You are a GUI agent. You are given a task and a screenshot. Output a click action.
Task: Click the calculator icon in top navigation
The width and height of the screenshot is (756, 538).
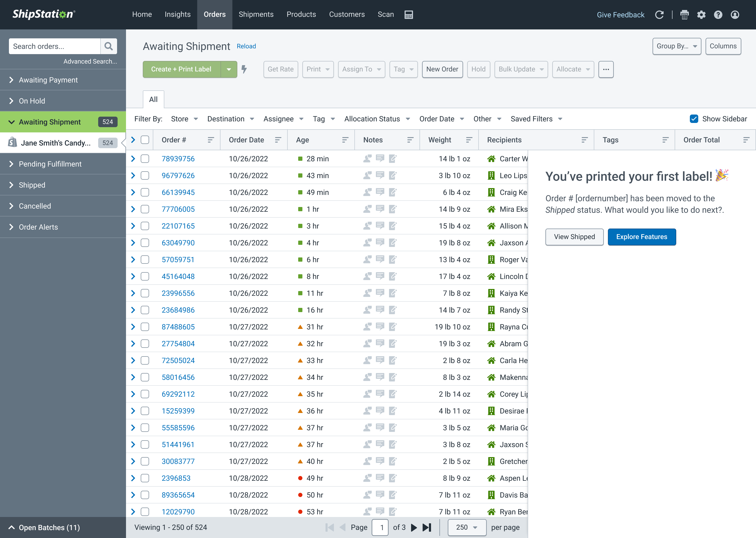point(408,14)
